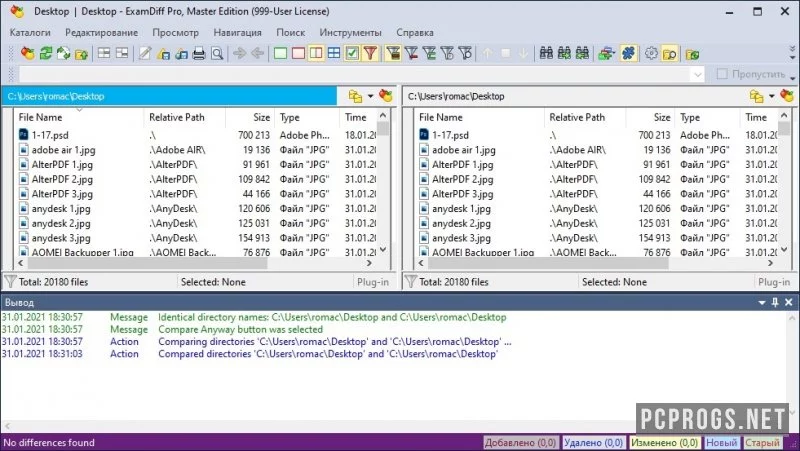Viewport: 800px width, 451px height.
Task: Click the fruit icon at right pane's far end
Action: pos(787,96)
